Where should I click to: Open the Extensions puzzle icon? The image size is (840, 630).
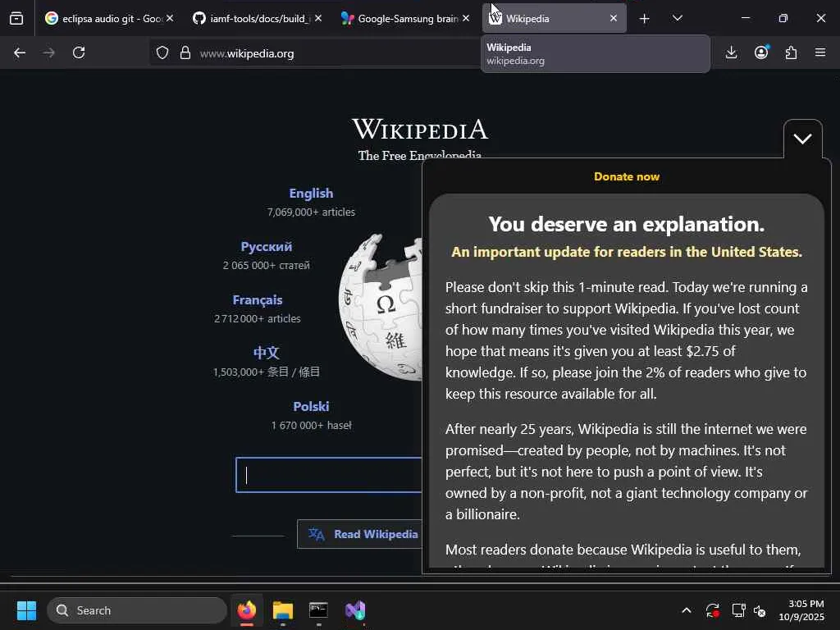[791, 52]
